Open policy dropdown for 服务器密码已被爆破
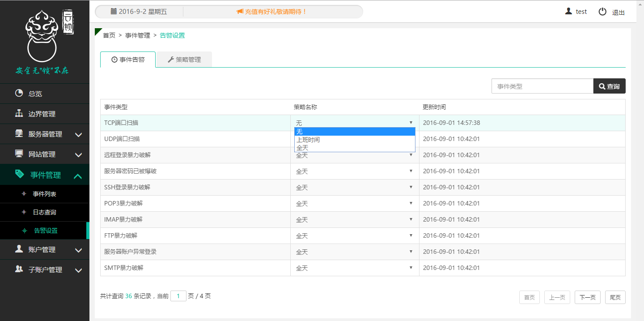This screenshot has width=644, height=321. [355, 171]
